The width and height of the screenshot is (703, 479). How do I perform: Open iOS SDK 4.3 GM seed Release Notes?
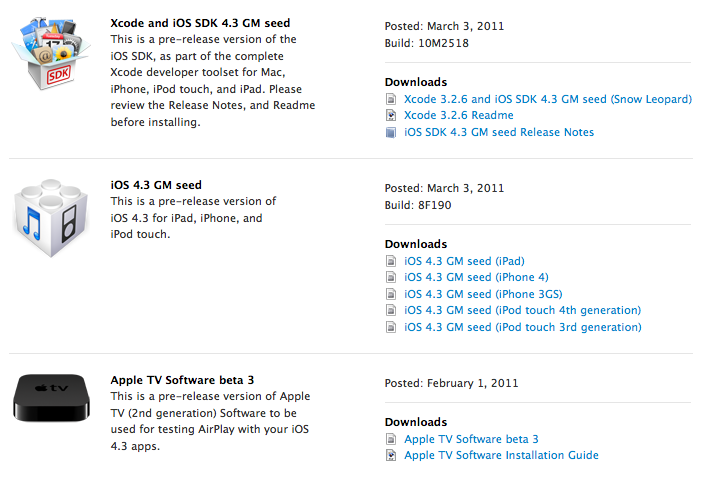499,132
